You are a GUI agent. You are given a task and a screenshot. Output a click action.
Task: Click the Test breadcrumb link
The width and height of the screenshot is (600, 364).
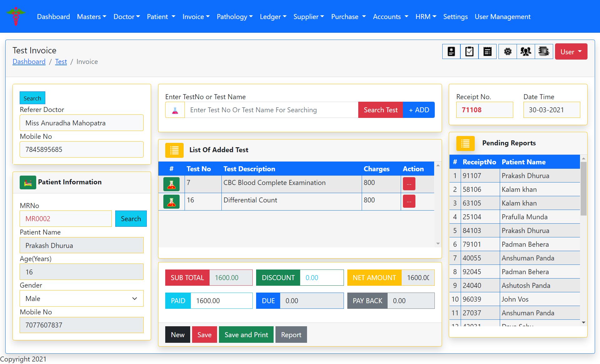[x=61, y=61]
